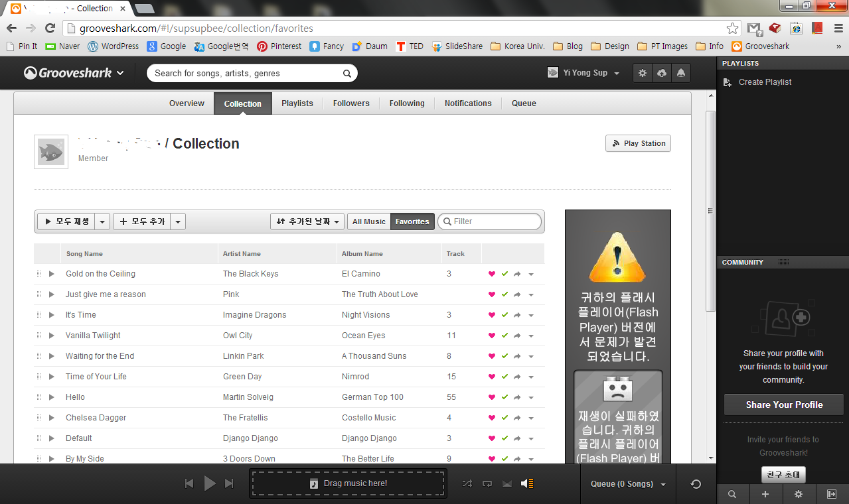The height and width of the screenshot is (504, 849).
Task: Click the 모두 추가 add all button
Action: 142,221
